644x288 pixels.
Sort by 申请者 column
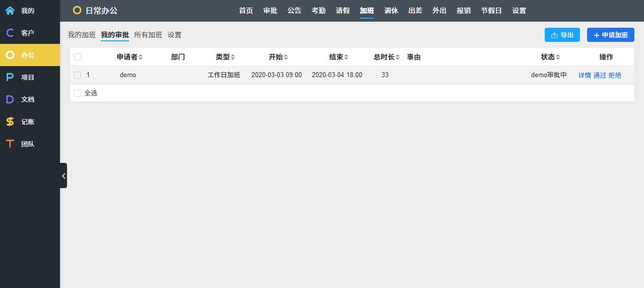point(130,57)
